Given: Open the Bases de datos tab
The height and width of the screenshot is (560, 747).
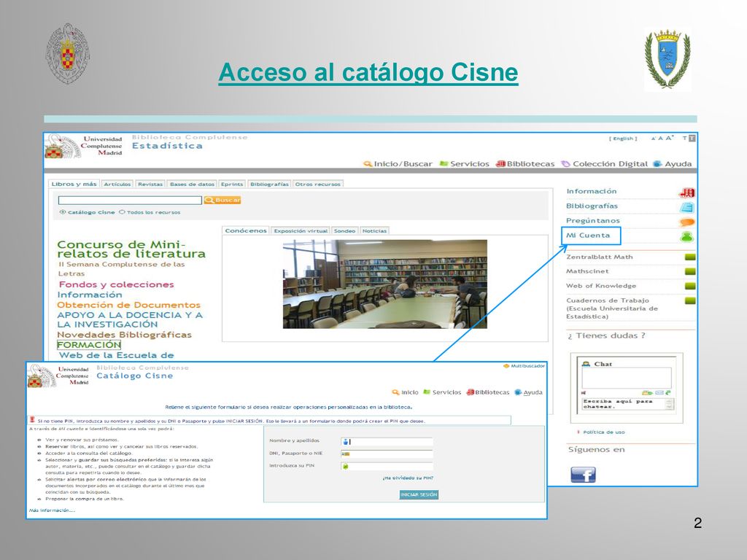Looking at the screenshot, I should pos(192,184).
